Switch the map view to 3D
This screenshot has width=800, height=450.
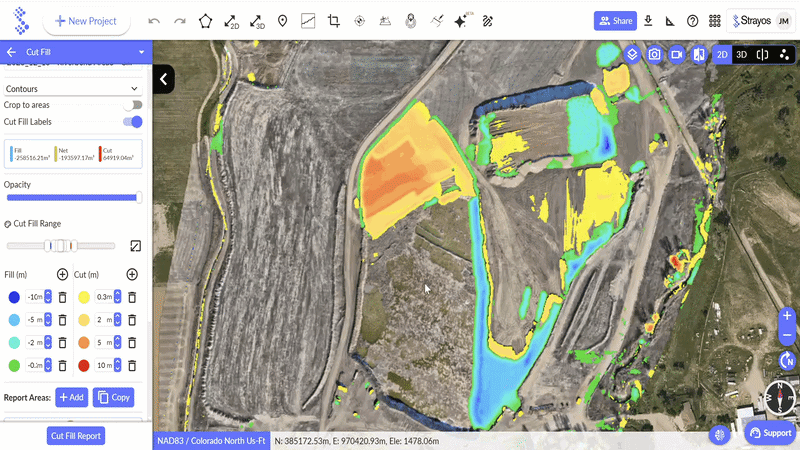741,54
